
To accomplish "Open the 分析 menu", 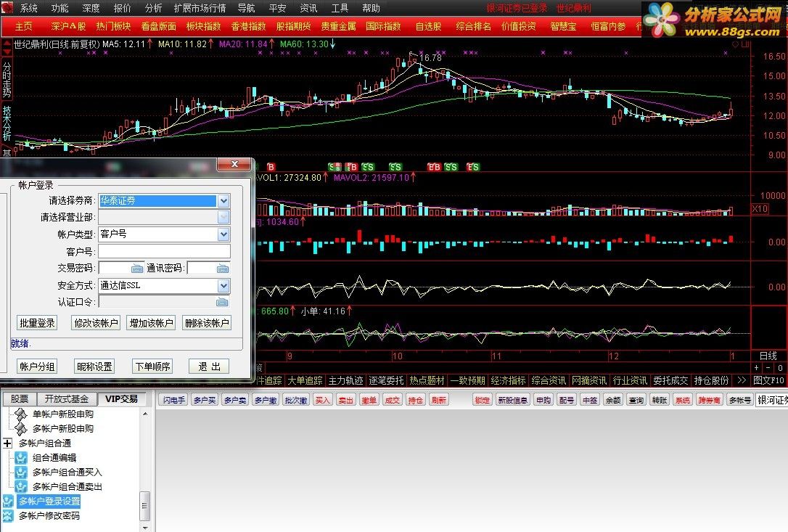I will (153, 8).
